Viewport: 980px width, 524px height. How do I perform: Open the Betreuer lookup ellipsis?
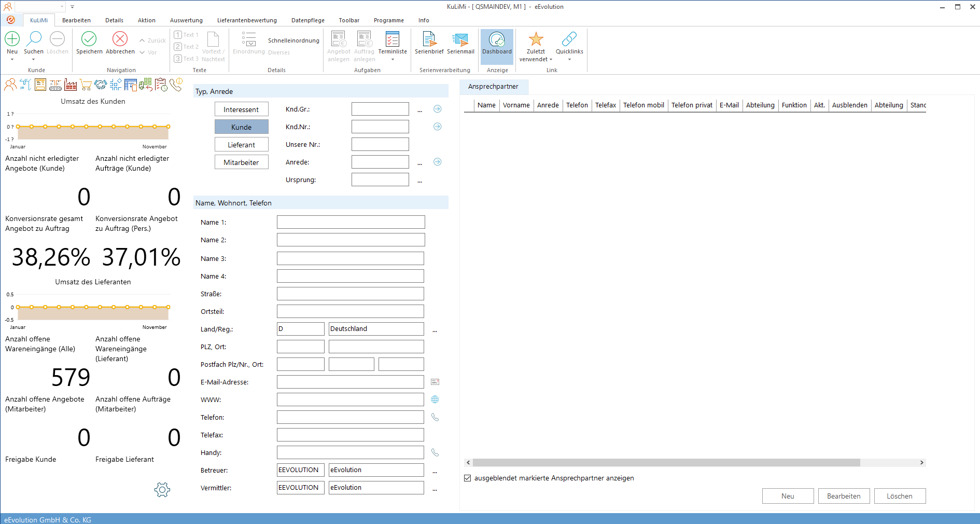click(x=435, y=471)
